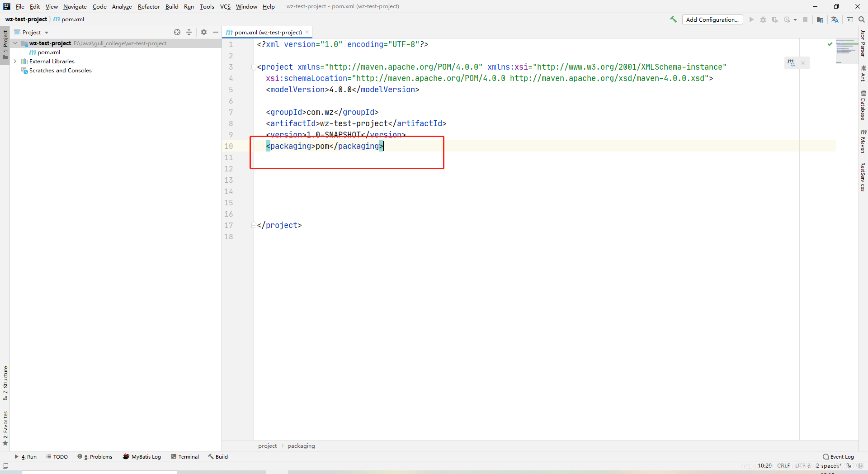Click line number 13 in gutter

[229, 180]
